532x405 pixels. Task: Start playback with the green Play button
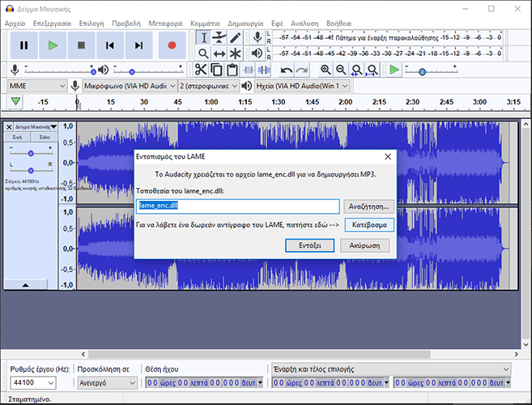[x=53, y=45]
